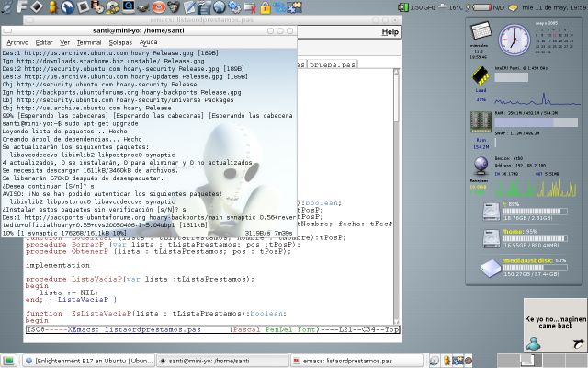The image size is (588, 368).
Task: Click the panel clock showing 19:59
Action: [x=554, y=7]
